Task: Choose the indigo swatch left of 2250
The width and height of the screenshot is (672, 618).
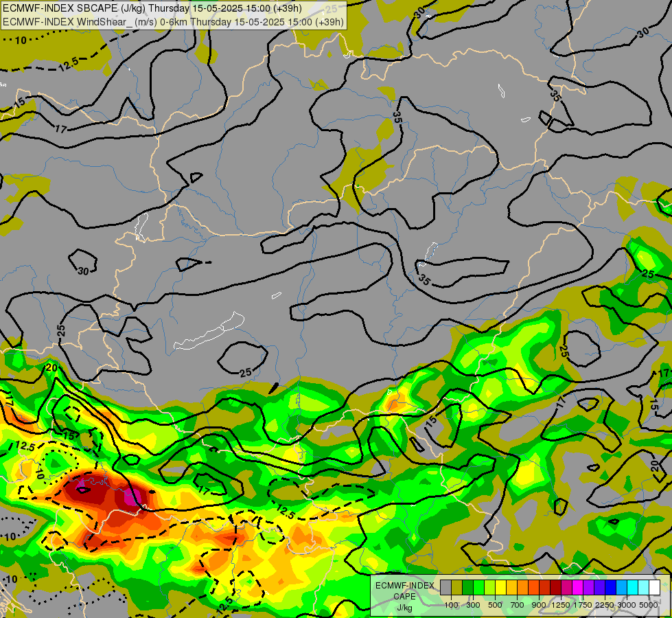Action: 599,587
